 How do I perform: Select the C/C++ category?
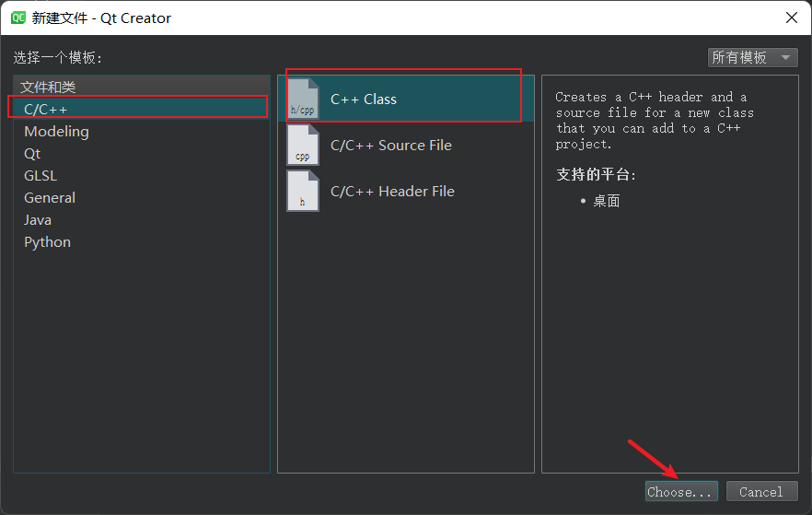click(142, 110)
